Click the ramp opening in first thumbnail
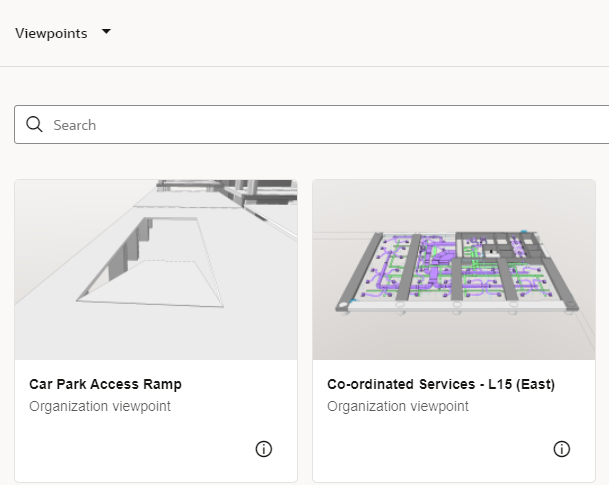The image size is (609, 485). click(151, 262)
